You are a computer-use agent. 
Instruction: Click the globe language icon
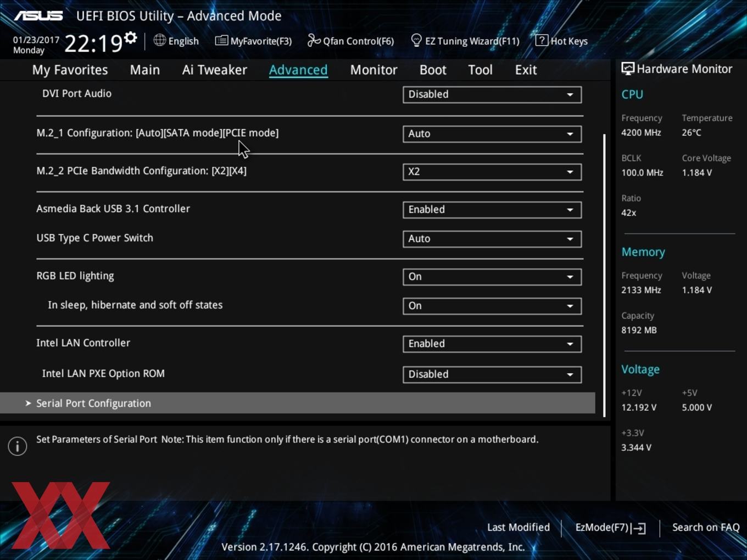click(x=159, y=40)
